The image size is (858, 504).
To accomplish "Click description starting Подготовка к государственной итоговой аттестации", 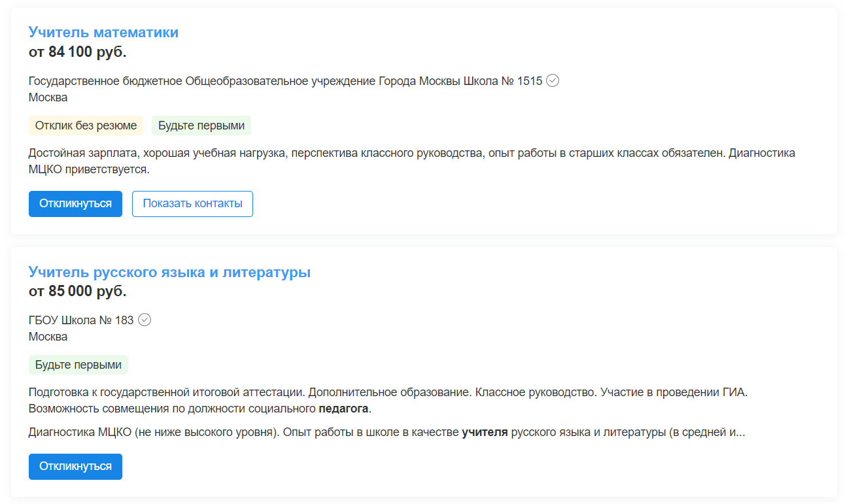I will 388,401.
